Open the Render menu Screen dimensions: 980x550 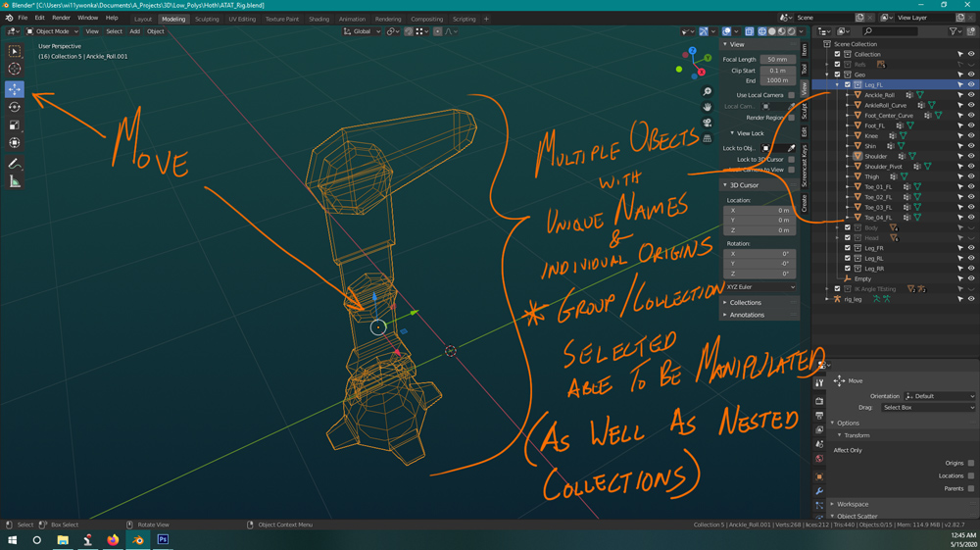61,18
